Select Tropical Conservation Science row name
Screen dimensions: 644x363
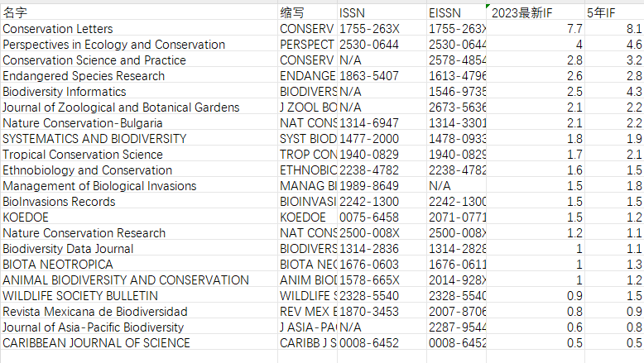tap(139, 155)
